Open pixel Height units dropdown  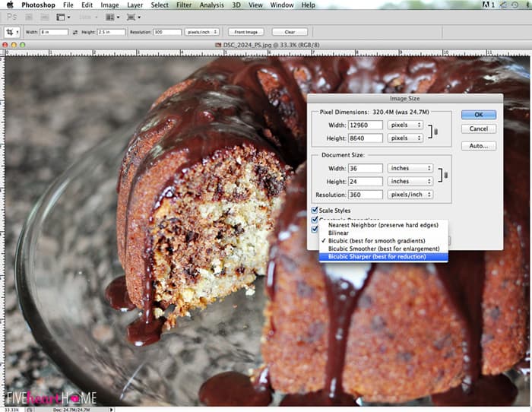pos(405,138)
